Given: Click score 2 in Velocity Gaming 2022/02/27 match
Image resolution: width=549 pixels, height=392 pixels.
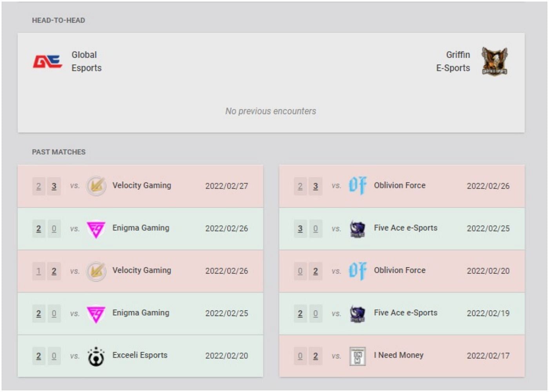Looking at the screenshot, I should pos(38,186).
